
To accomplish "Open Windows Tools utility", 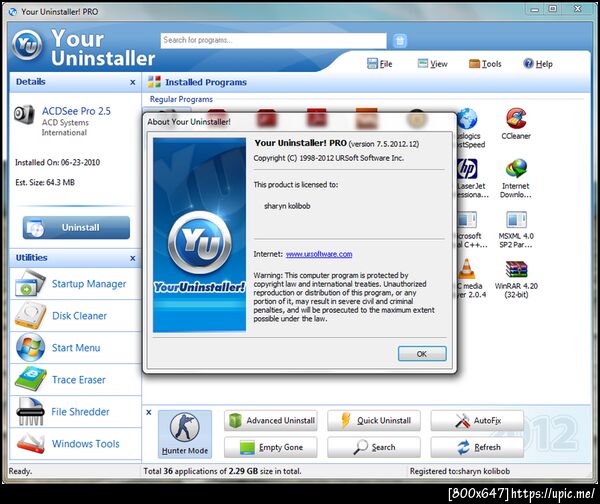I will [75, 444].
